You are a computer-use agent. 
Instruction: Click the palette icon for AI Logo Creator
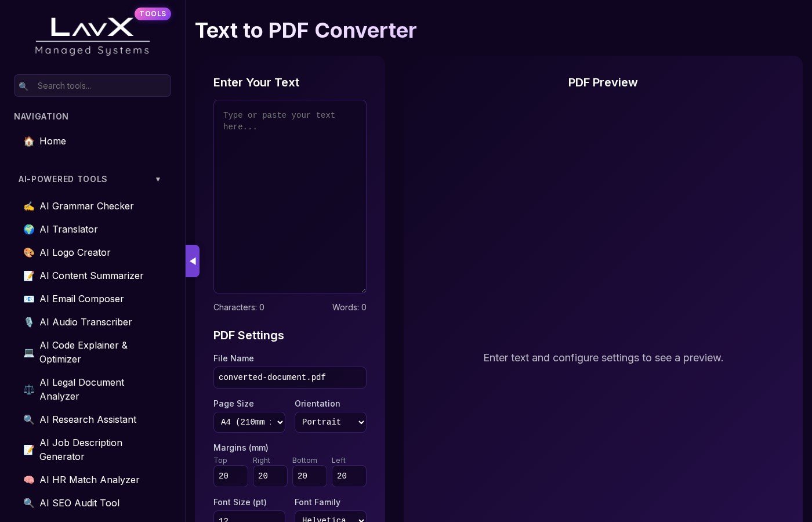coord(28,253)
